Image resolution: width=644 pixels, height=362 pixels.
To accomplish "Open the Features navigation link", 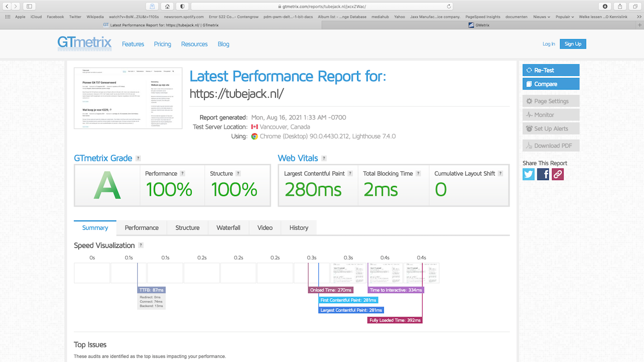I will point(133,44).
